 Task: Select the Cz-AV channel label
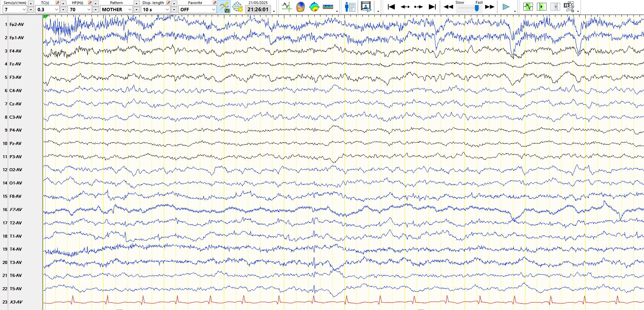pyautogui.click(x=15, y=104)
